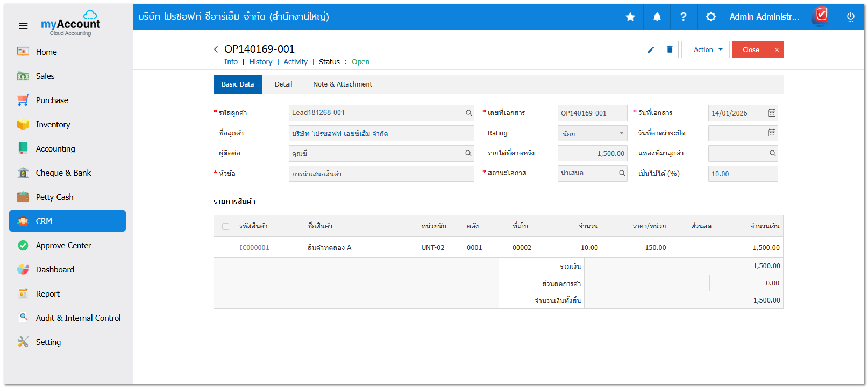This screenshot has width=868, height=388.
Task: Click the help question mark icon
Action: pyautogui.click(x=684, y=17)
